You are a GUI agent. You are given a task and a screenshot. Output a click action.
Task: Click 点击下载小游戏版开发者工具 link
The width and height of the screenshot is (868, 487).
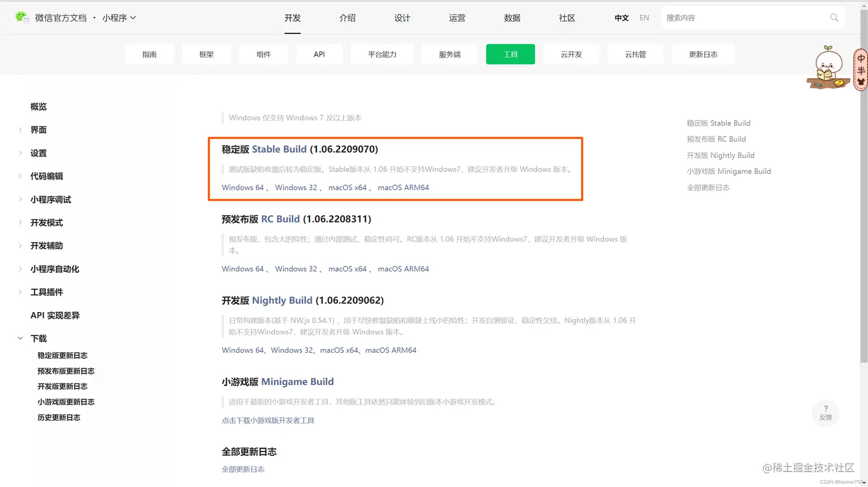(268, 420)
